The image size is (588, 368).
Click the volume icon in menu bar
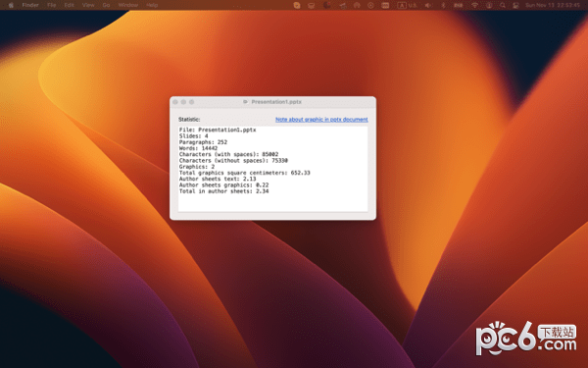tap(428, 5)
